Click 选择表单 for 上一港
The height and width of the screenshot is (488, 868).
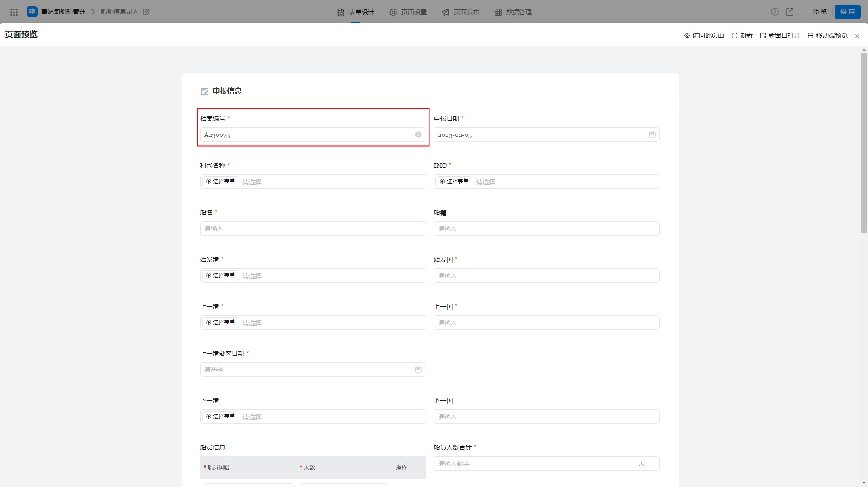click(x=220, y=323)
